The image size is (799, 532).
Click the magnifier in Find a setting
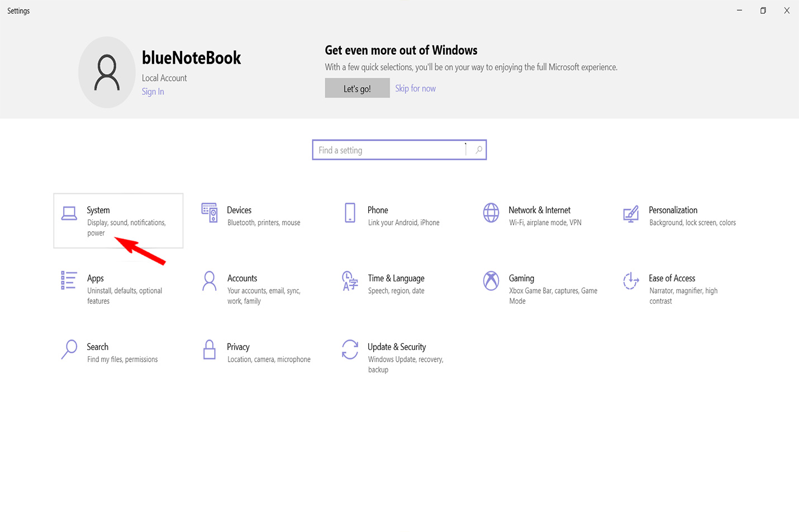click(x=479, y=150)
